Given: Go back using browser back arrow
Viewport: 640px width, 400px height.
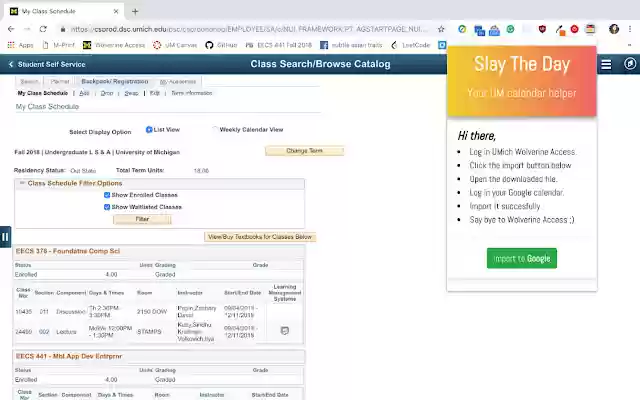Looking at the screenshot, I should [11, 29].
